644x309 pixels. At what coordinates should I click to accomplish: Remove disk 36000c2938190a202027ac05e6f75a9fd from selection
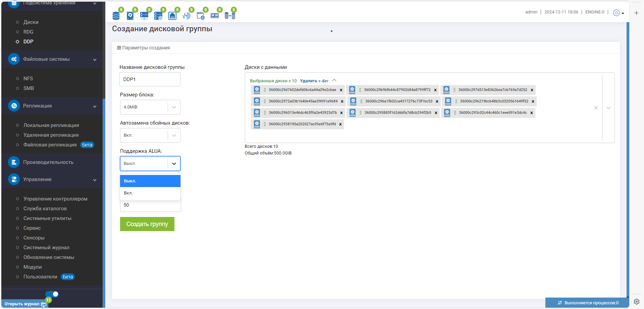(340, 124)
